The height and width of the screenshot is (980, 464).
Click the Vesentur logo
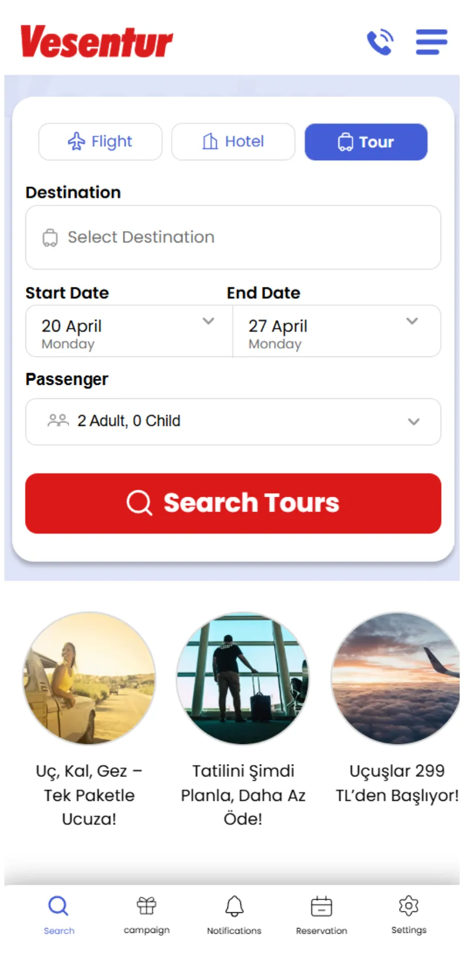(95, 41)
